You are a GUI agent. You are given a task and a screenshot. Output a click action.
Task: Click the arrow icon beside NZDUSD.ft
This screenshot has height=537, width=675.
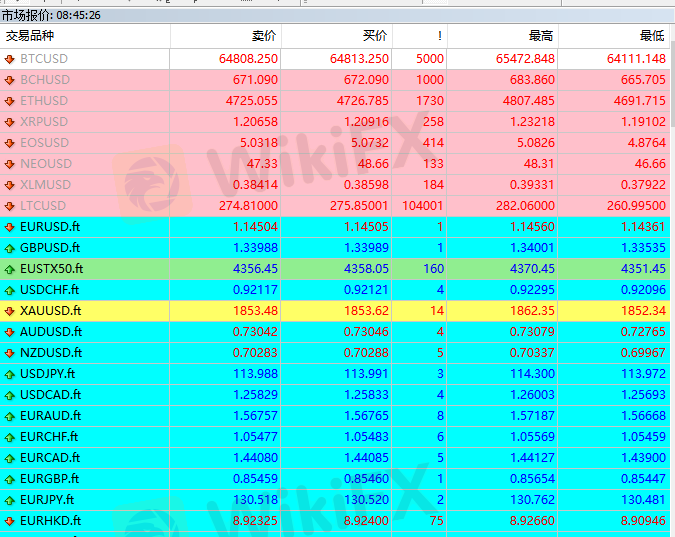point(10,353)
